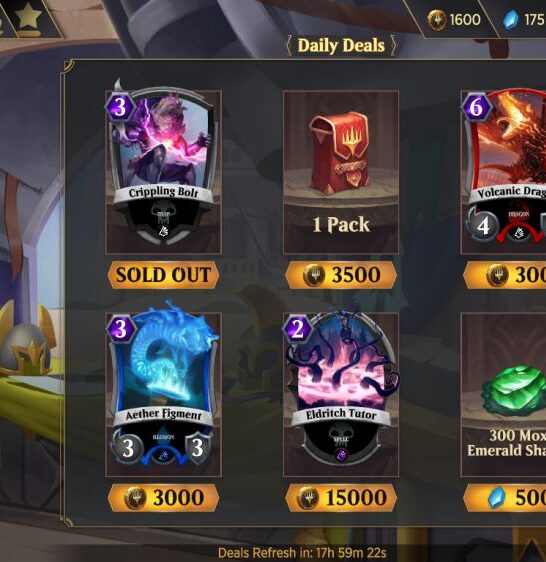This screenshot has width=546, height=562.
Task: Click the blue gem currency icon
Action: (x=511, y=19)
